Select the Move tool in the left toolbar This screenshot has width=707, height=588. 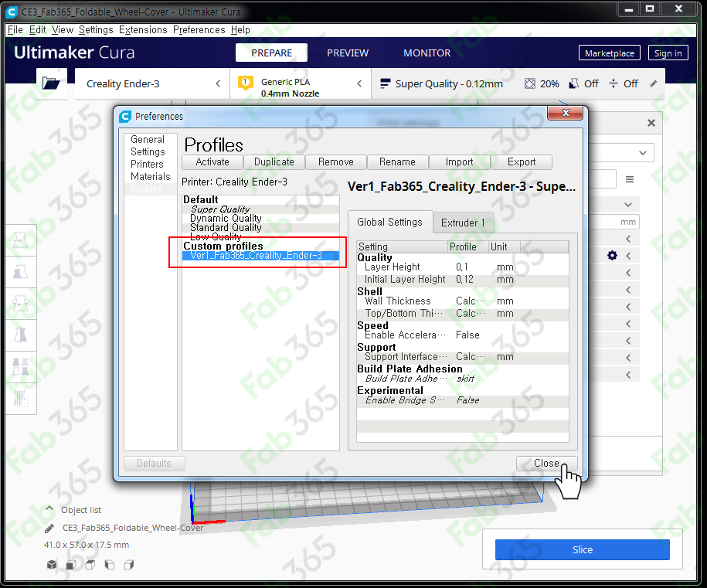point(21,240)
